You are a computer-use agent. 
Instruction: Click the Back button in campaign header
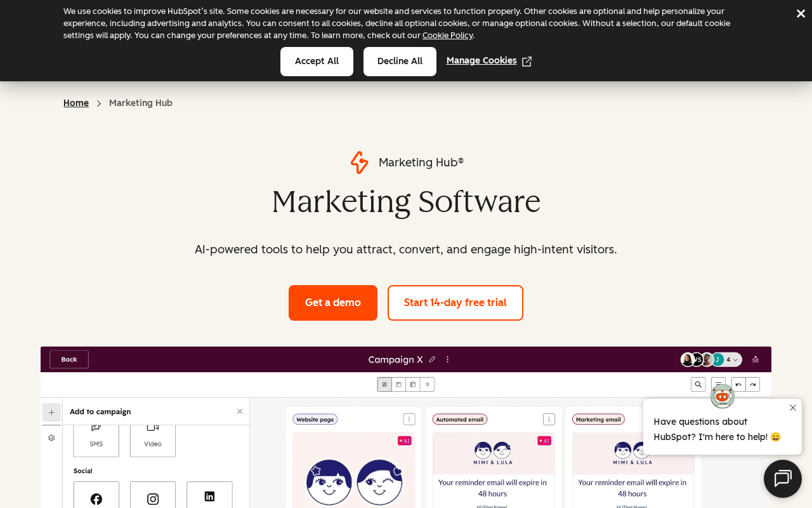pyautogui.click(x=69, y=359)
